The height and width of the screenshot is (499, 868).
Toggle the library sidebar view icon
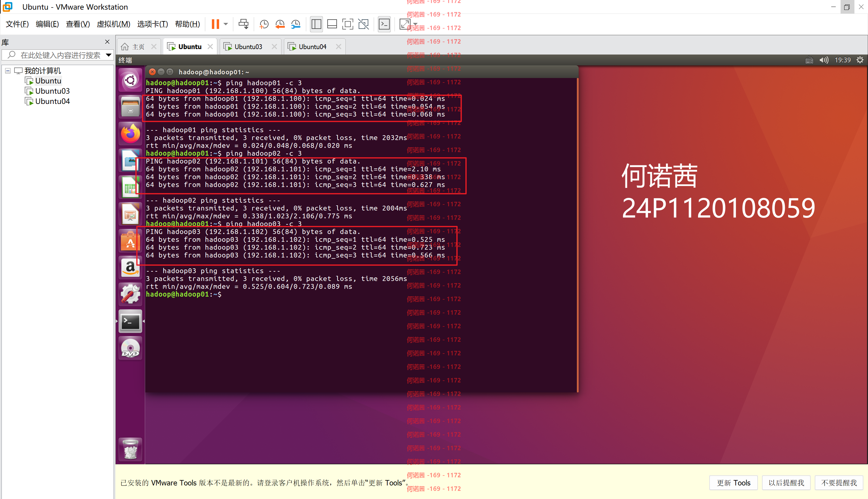pos(316,24)
